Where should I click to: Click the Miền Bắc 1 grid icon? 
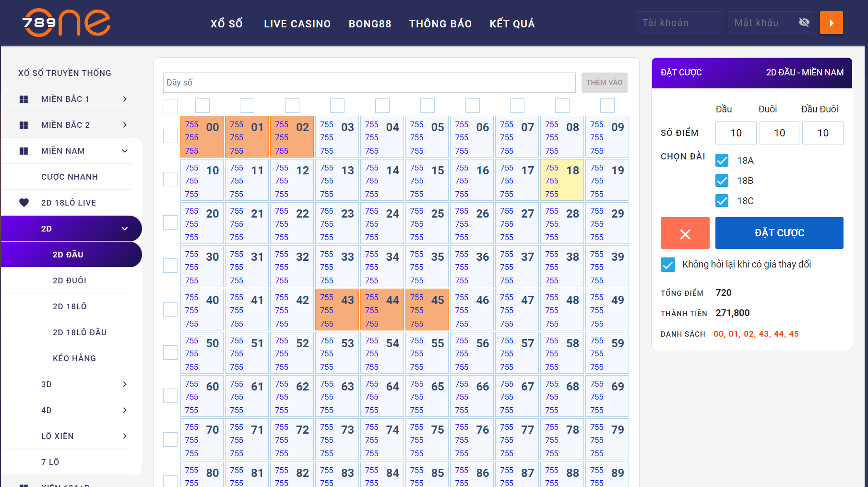pos(24,99)
